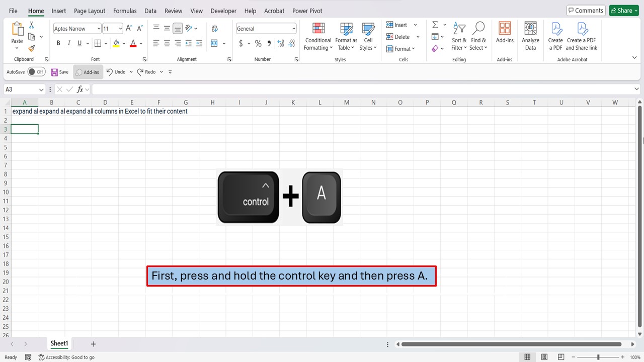Open the Power Pivot menu

(x=307, y=11)
